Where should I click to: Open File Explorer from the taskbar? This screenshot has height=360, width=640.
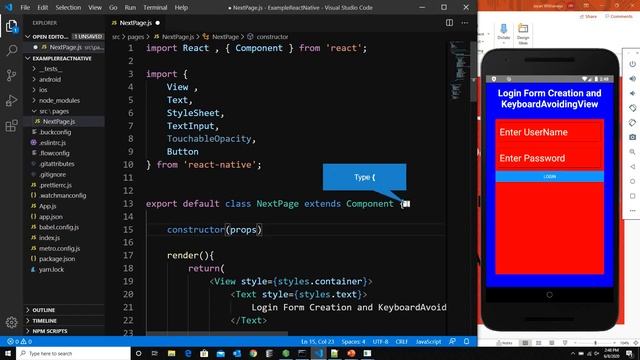[171, 353]
